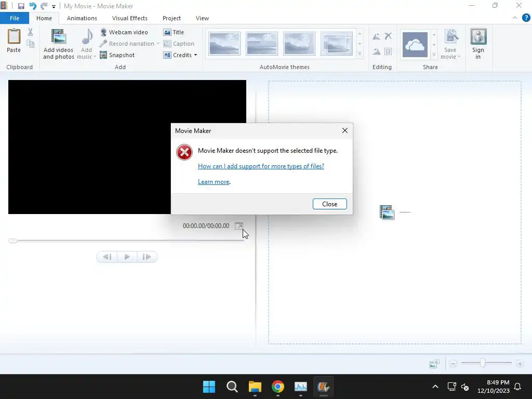Click Add videos and photos
This screenshot has width=532, height=399.
(x=58, y=44)
